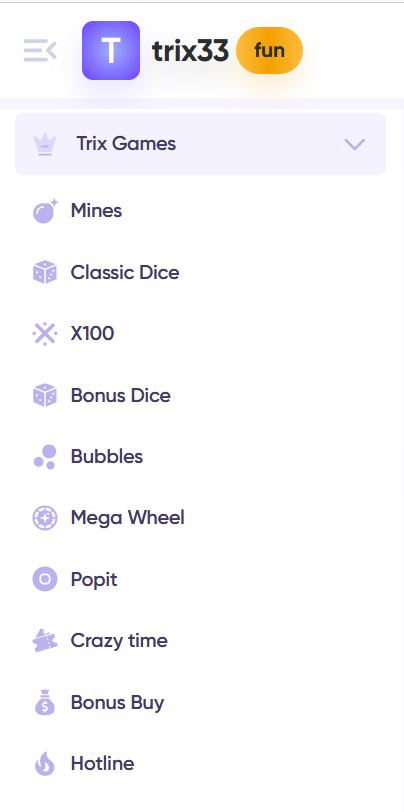
Task: Toggle the Trix Games section header
Action: tap(200, 144)
